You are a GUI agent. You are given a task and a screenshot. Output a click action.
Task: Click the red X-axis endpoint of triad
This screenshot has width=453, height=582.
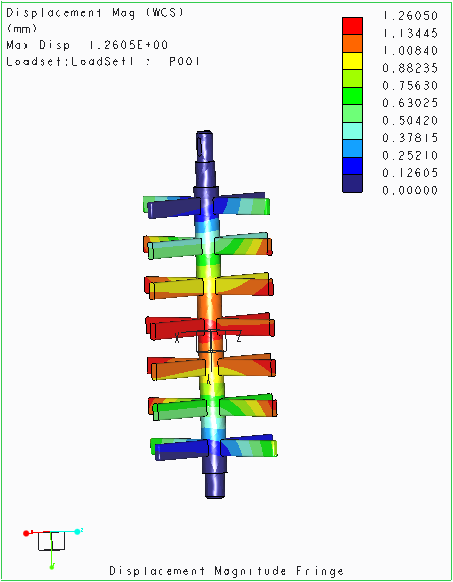tap(26, 533)
